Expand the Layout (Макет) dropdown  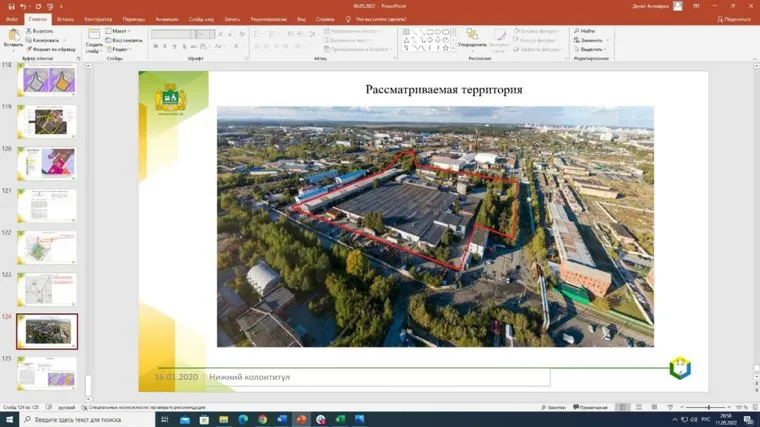[x=120, y=31]
